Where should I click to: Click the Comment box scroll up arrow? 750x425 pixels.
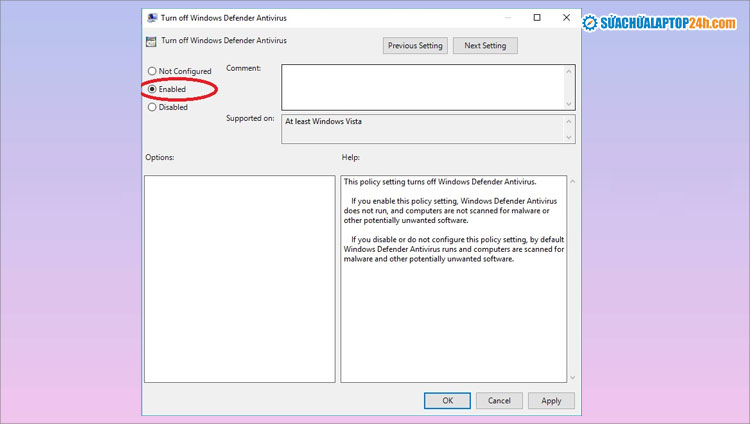tap(569, 72)
